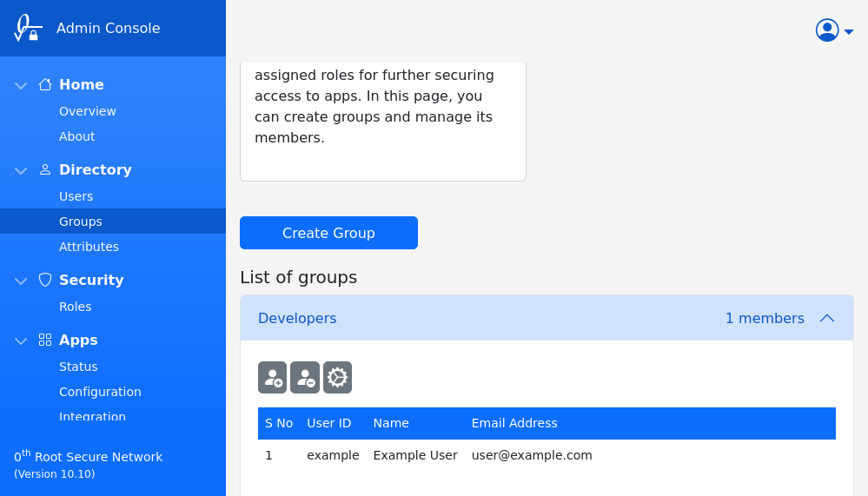Click the add member icon button
Image resolution: width=868 pixels, height=496 pixels.
point(272,378)
